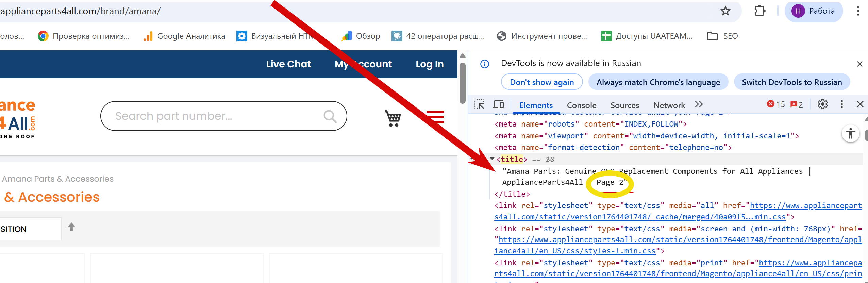Click the Switch DevTools to Russian button
This screenshot has width=868, height=283.
(792, 82)
